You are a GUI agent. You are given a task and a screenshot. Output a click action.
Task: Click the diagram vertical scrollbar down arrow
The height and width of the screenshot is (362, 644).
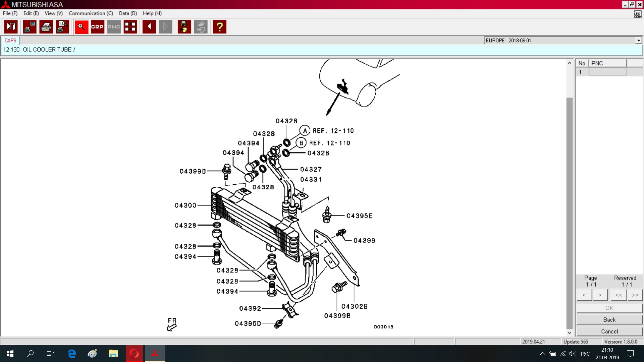(569, 333)
